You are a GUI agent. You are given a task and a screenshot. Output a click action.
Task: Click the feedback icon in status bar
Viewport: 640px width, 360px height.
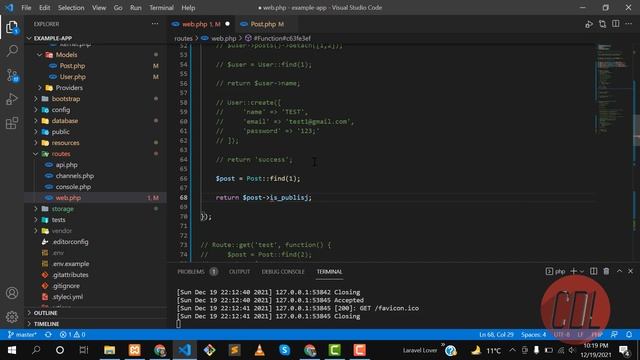coord(614,335)
